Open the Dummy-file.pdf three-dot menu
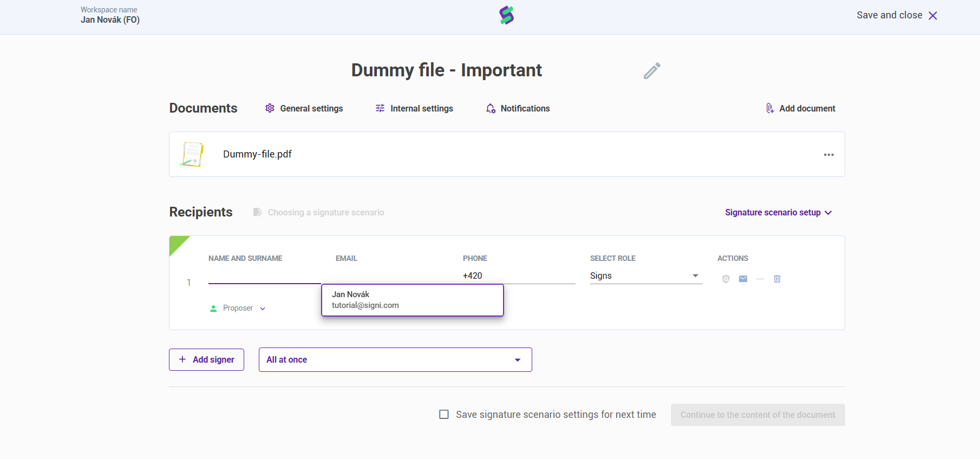980x459 pixels. (x=828, y=155)
